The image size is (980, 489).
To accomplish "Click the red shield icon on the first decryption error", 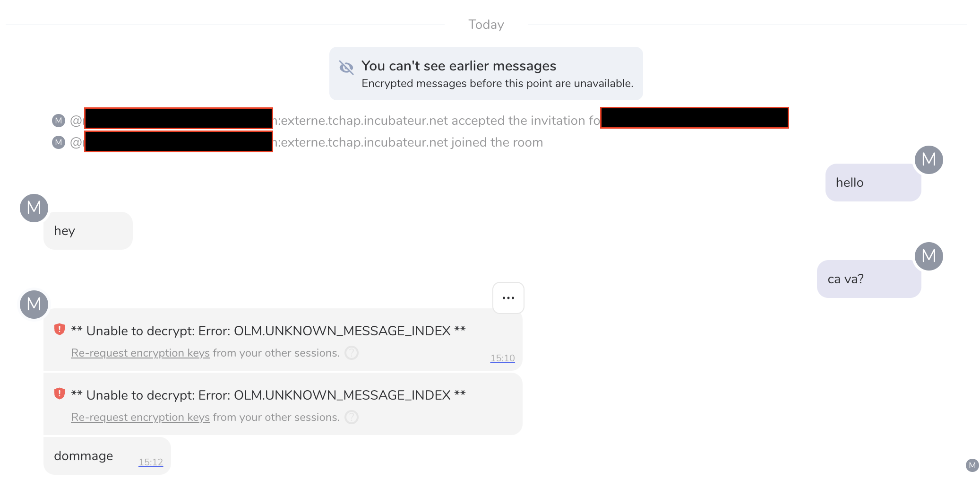I will [x=60, y=330].
